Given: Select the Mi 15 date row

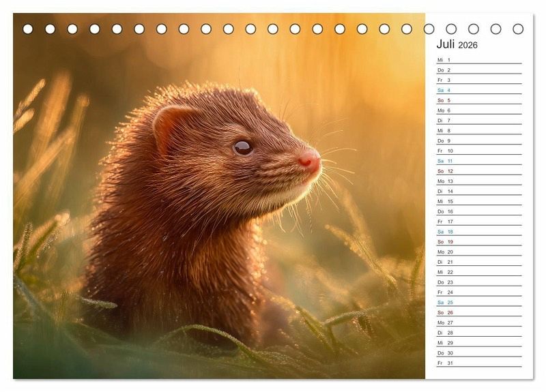Looking at the screenshot, I should click(478, 201).
